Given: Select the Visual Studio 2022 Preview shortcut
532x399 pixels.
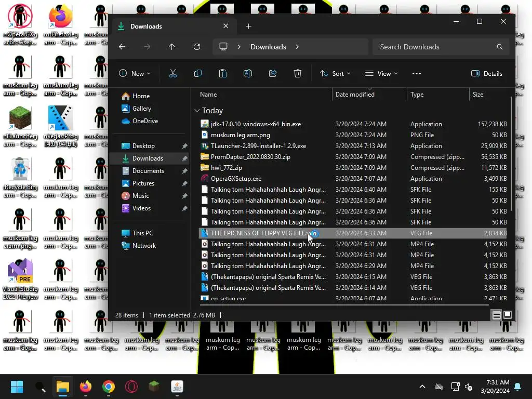Looking at the screenshot, I should click(20, 279).
